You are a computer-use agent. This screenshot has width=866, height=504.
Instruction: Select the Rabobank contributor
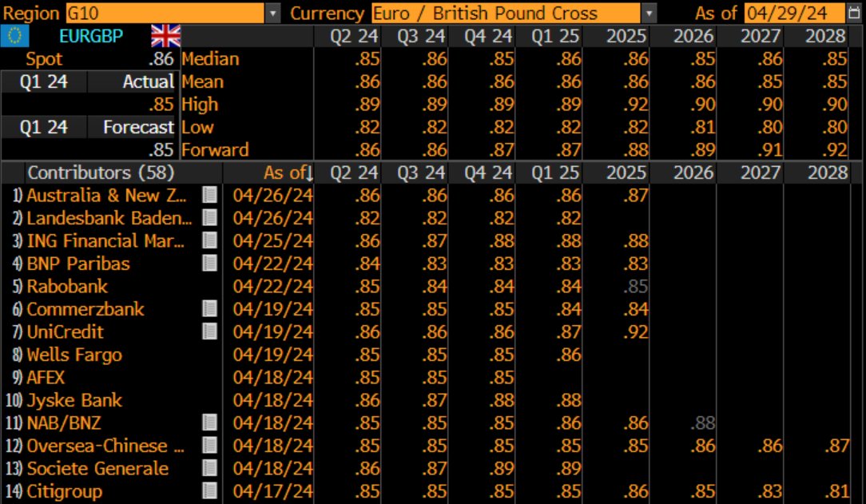(67, 286)
